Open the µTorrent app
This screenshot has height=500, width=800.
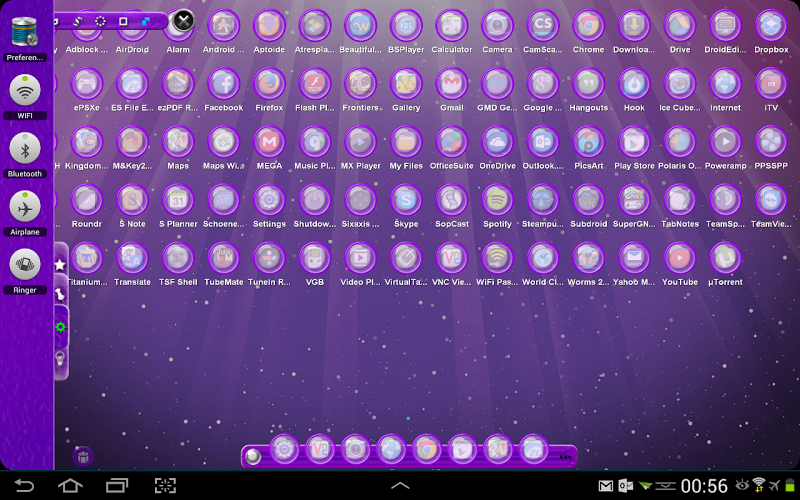[x=725, y=258]
